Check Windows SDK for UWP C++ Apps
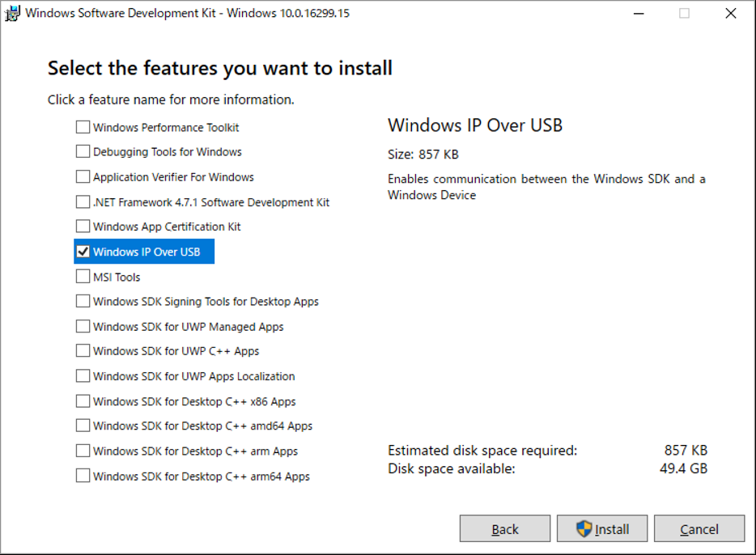Viewport: 756px width, 555px height. (x=83, y=350)
